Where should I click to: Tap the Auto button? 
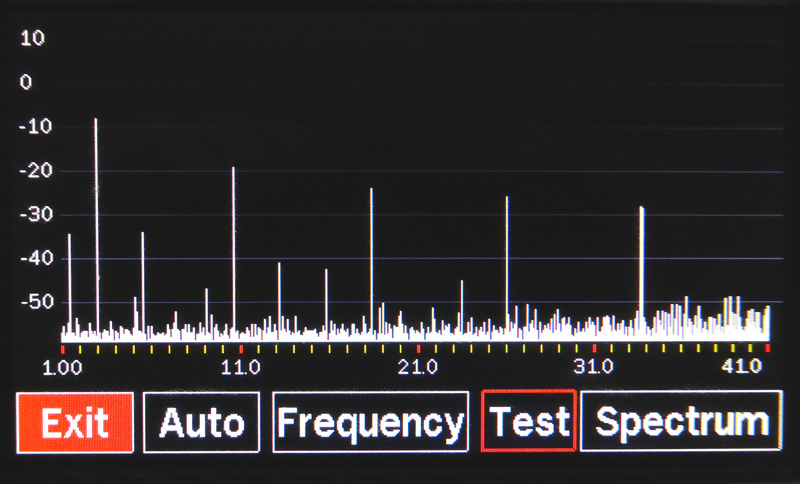click(x=201, y=422)
